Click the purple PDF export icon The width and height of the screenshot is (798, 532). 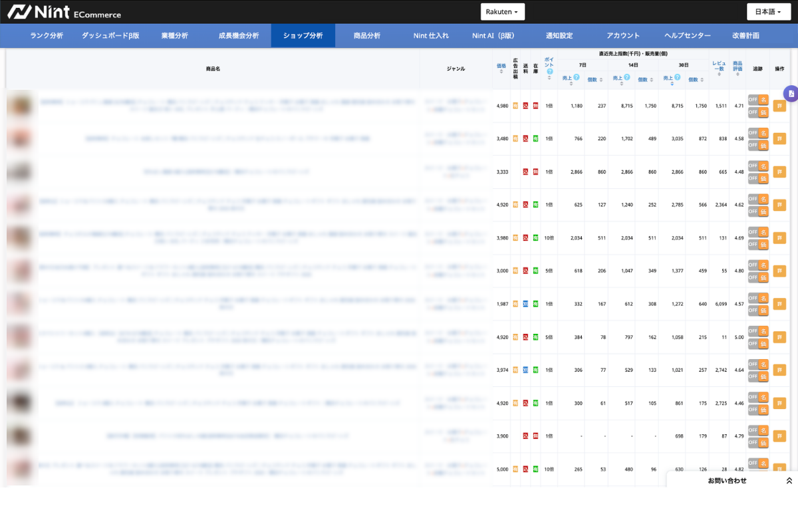pos(791,94)
